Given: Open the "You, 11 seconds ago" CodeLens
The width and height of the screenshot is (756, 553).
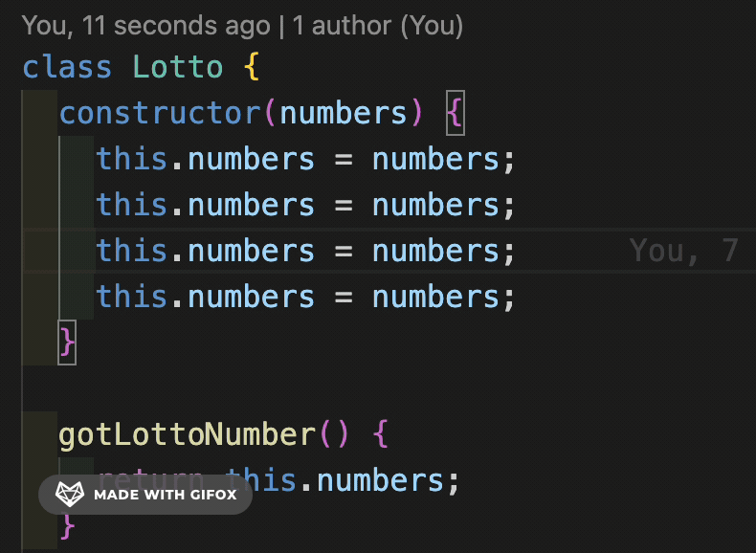Looking at the screenshot, I should pyautogui.click(x=146, y=25).
